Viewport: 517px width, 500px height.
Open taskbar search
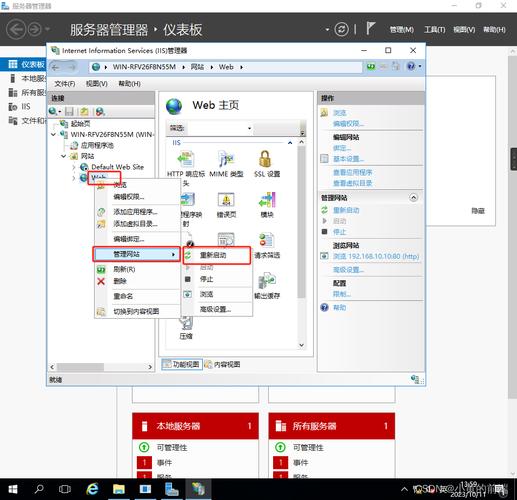39,489
